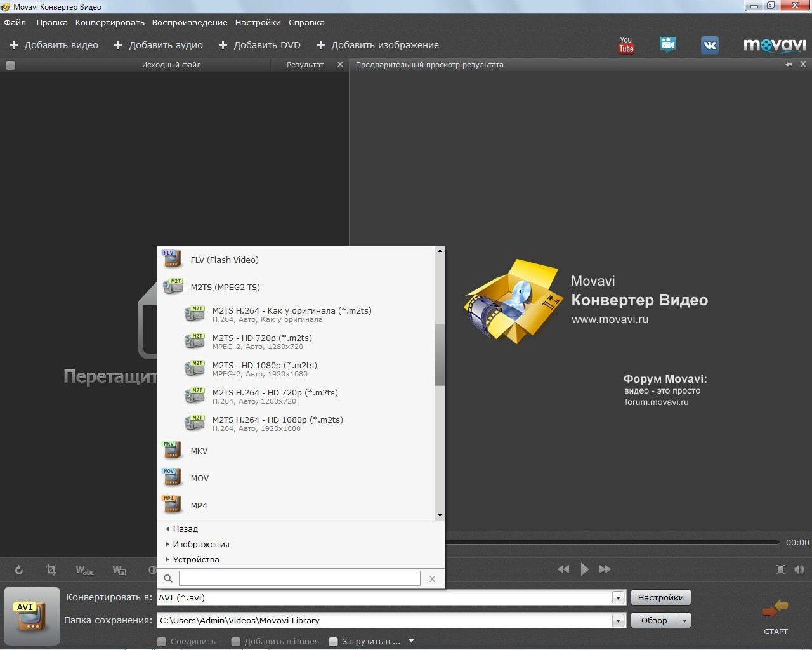Open the YouTube icon link
812x650 pixels.
tap(626, 45)
